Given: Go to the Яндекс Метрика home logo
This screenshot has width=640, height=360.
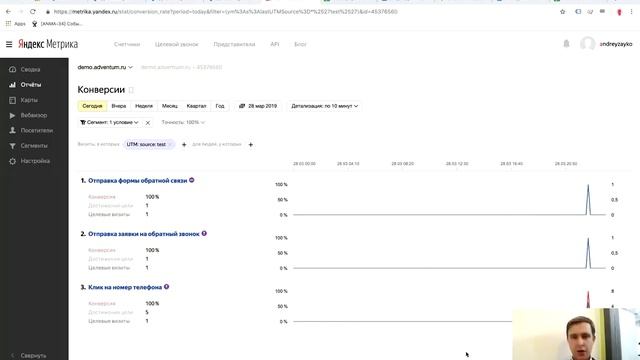Looking at the screenshot, I should 48,44.
